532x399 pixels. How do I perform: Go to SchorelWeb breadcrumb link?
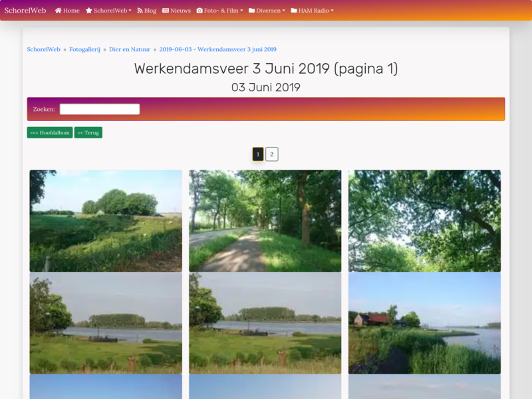click(43, 49)
